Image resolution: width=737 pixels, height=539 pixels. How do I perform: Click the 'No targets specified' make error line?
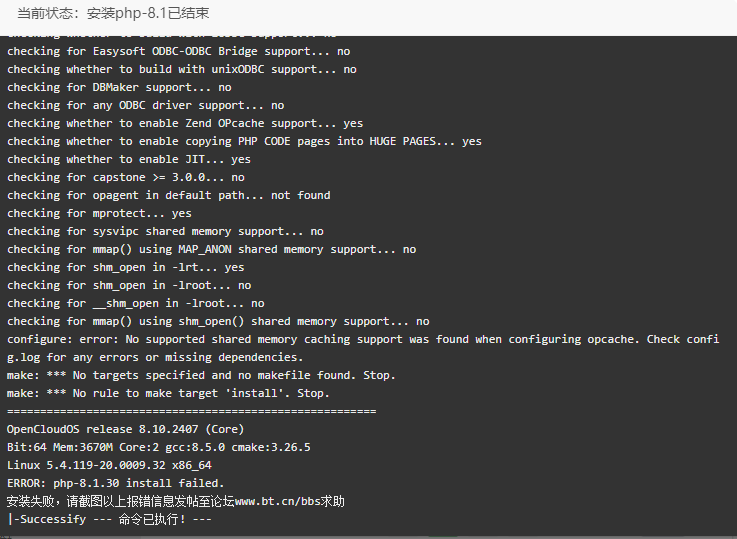click(x=201, y=375)
